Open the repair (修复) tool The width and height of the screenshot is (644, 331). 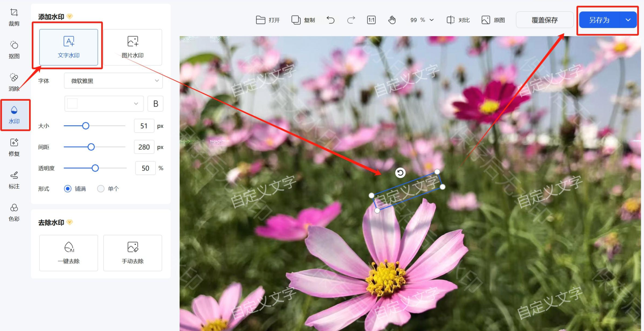tap(14, 147)
